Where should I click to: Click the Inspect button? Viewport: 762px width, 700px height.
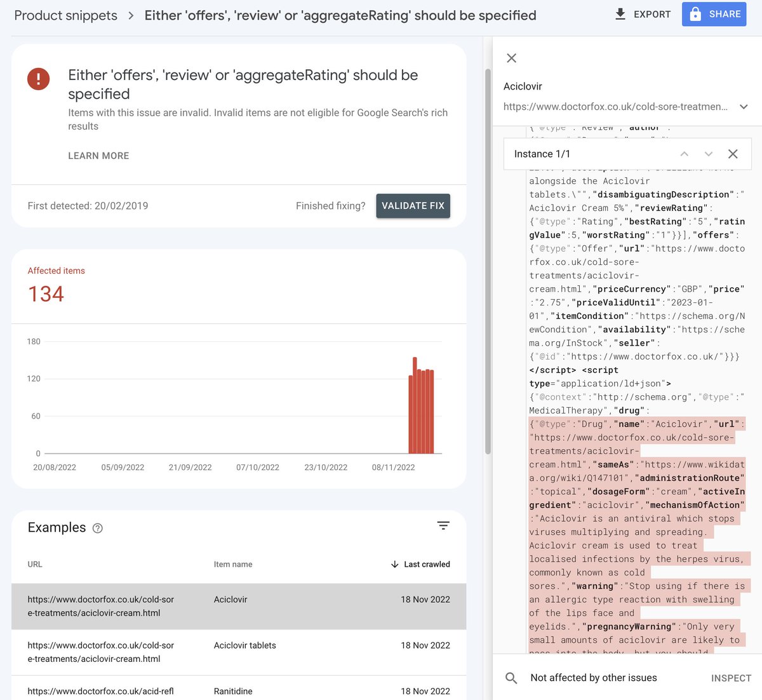tap(731, 678)
